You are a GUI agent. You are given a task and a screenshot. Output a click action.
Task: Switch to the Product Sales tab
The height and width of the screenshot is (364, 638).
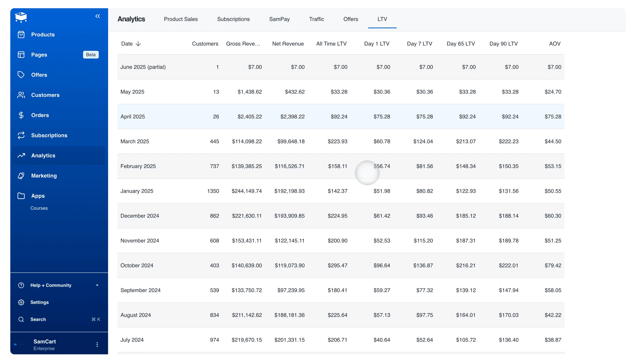click(181, 19)
